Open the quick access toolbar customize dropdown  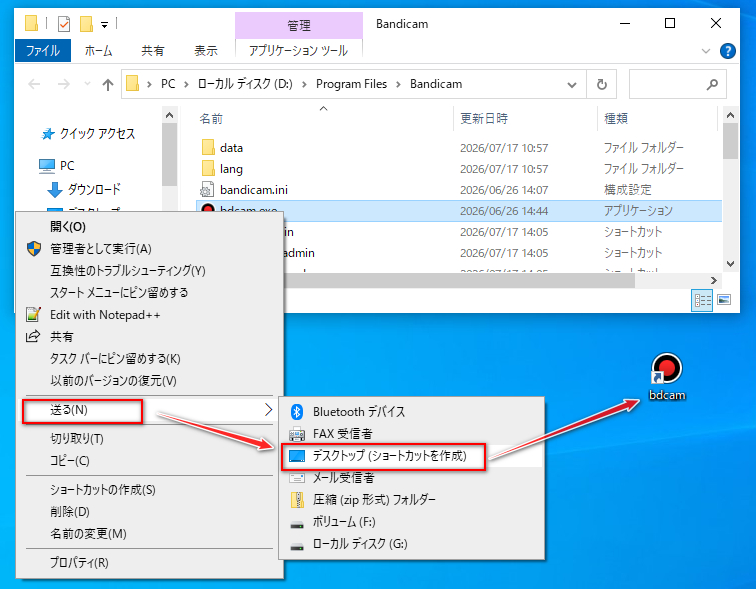click(x=105, y=25)
